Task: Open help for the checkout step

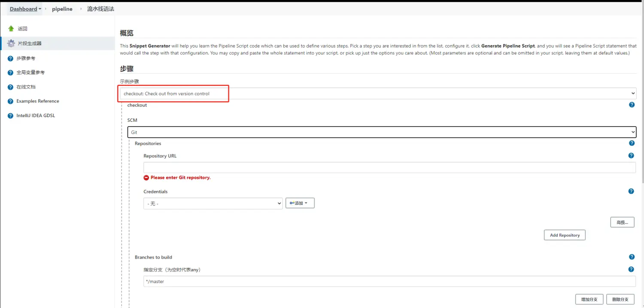Action: (632, 105)
